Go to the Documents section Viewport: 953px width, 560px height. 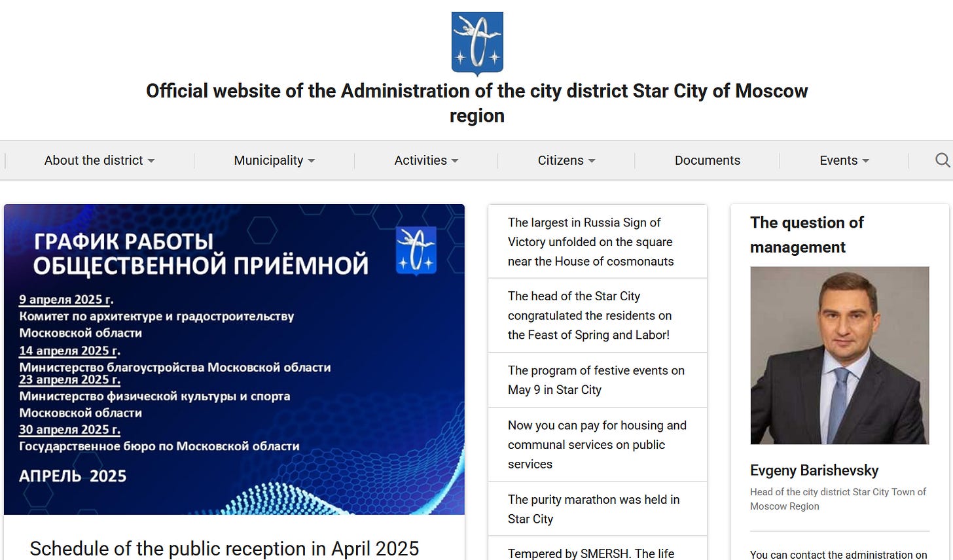pos(708,160)
